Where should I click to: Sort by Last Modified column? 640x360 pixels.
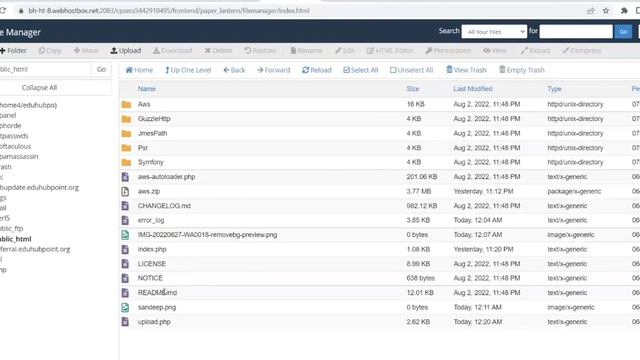[x=473, y=89]
